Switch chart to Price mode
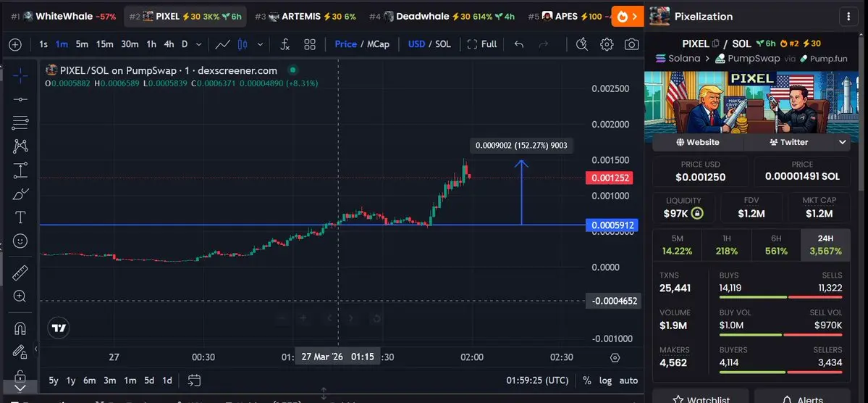868x403 pixels. 345,44
